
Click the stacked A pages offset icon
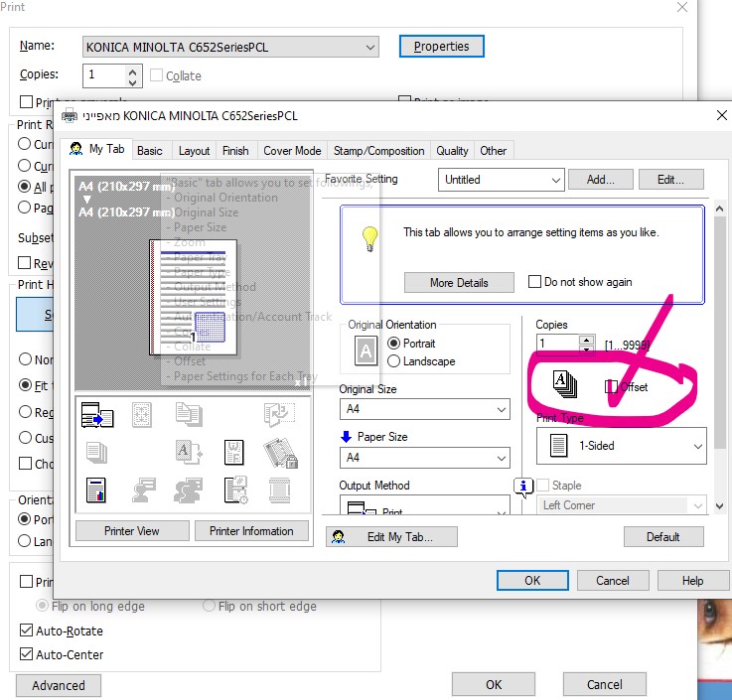(565, 383)
